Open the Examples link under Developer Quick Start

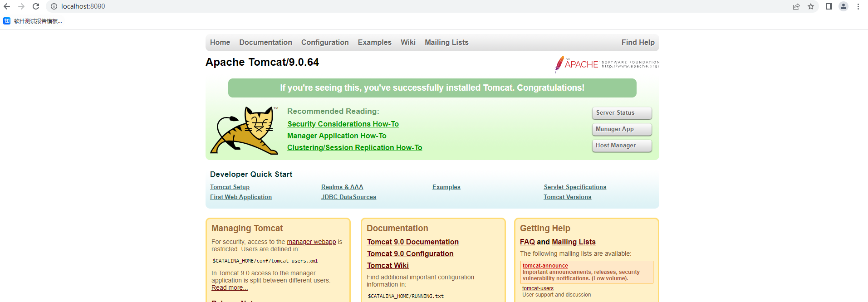[446, 187]
